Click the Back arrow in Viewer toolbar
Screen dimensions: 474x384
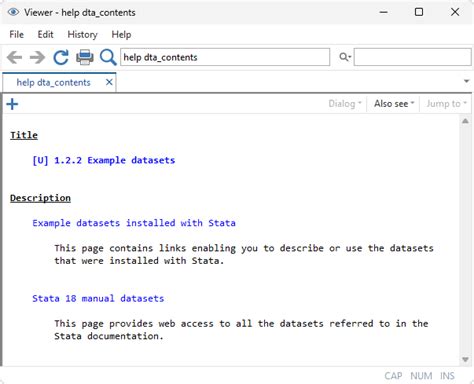tap(14, 57)
